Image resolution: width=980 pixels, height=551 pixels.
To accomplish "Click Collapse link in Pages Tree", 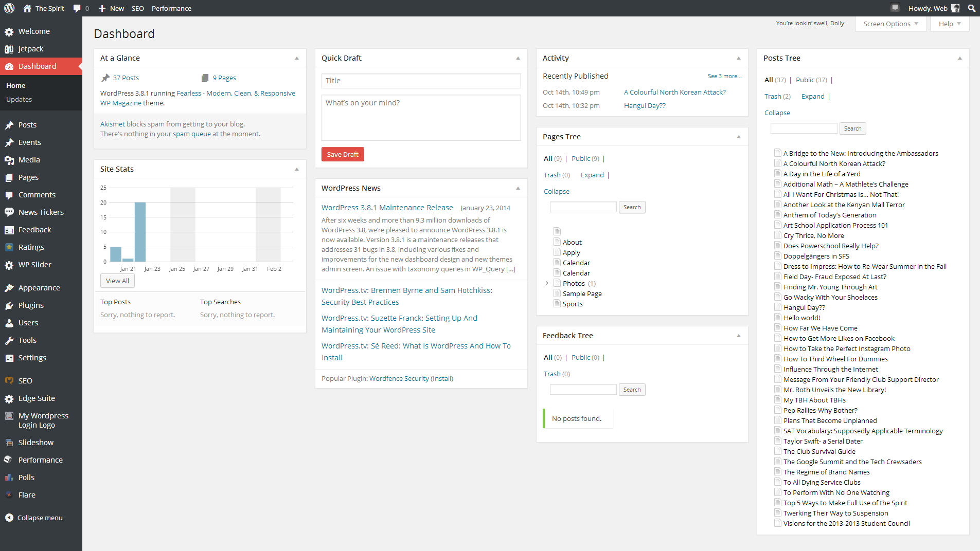I will click(x=556, y=191).
